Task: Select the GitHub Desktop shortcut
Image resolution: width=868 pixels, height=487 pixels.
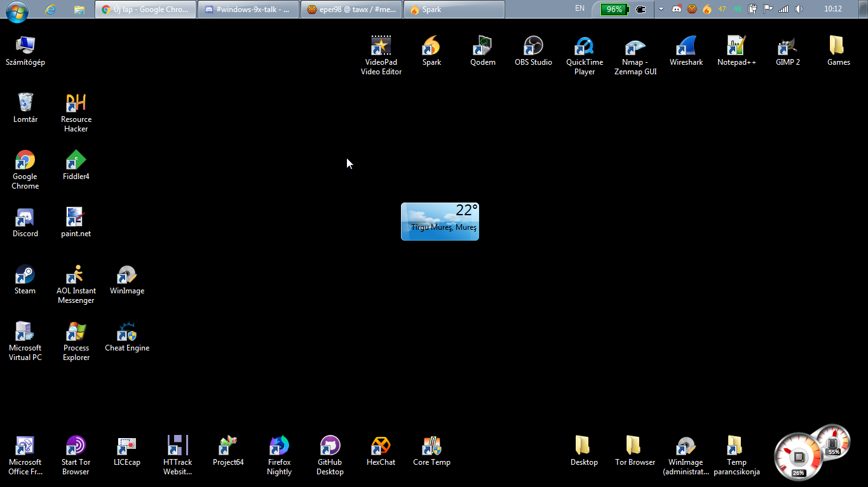Action: point(330,455)
